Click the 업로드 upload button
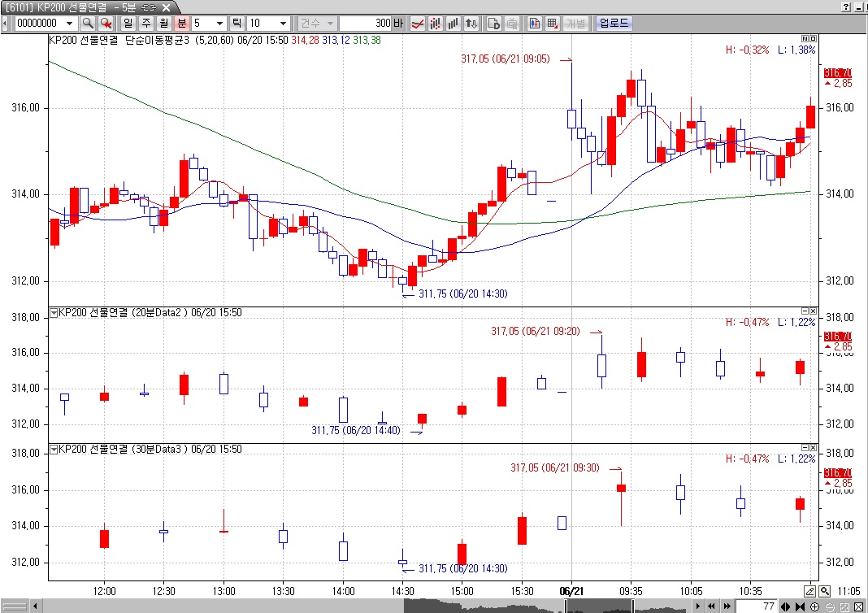Screen dimensions: 868x613 click(x=614, y=24)
